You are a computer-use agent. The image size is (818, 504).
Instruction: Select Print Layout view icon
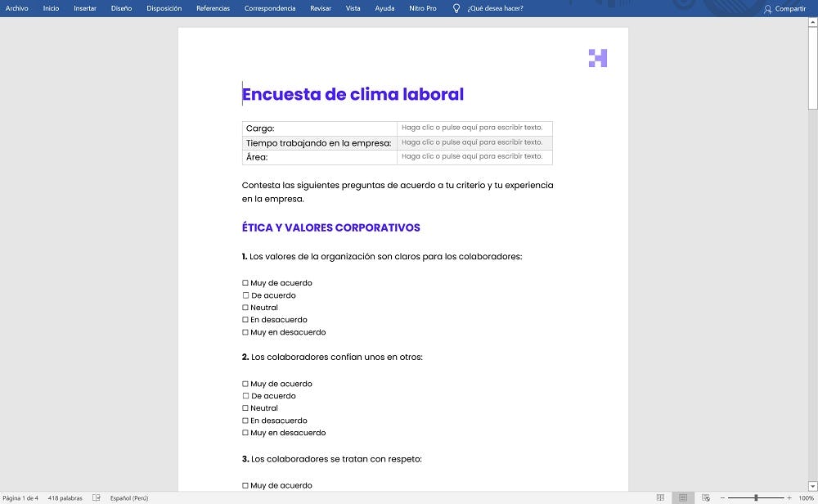pos(683,497)
